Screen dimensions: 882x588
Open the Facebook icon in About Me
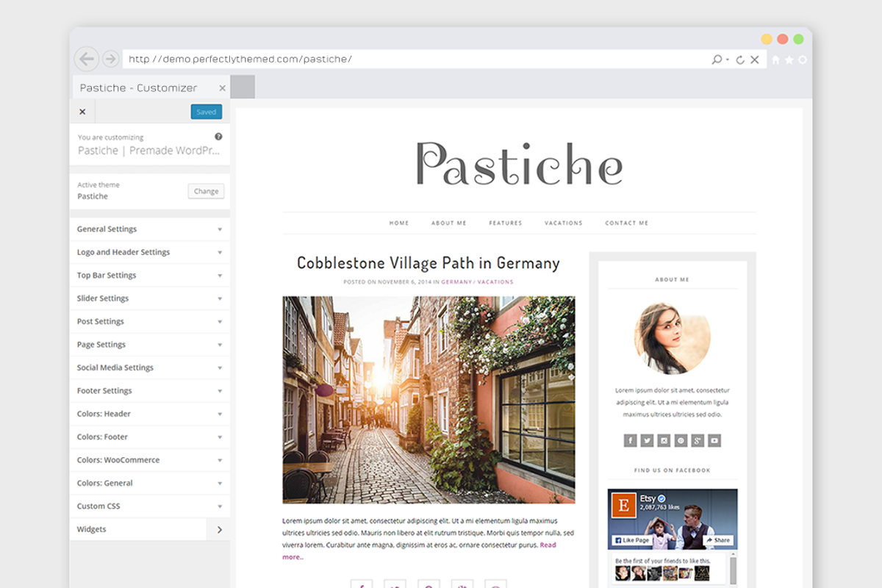630,440
